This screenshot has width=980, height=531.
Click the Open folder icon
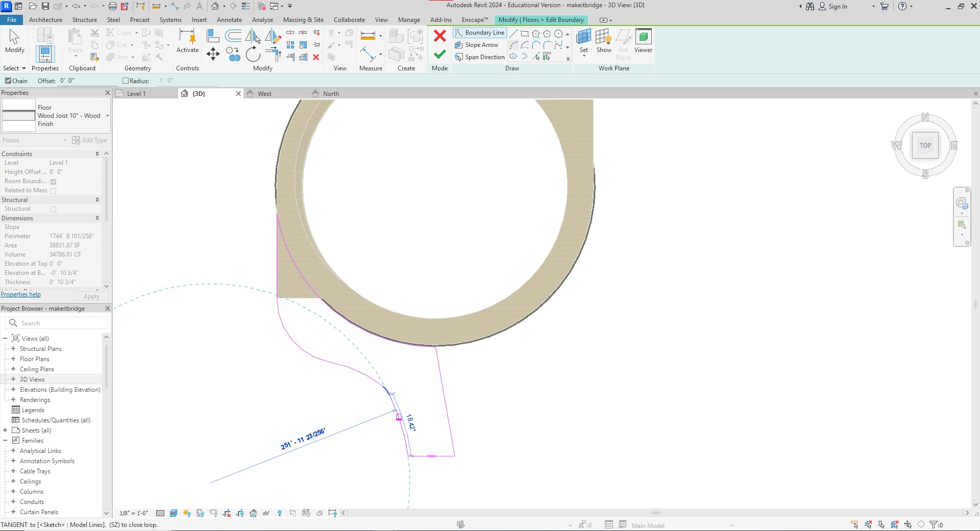click(33, 6)
